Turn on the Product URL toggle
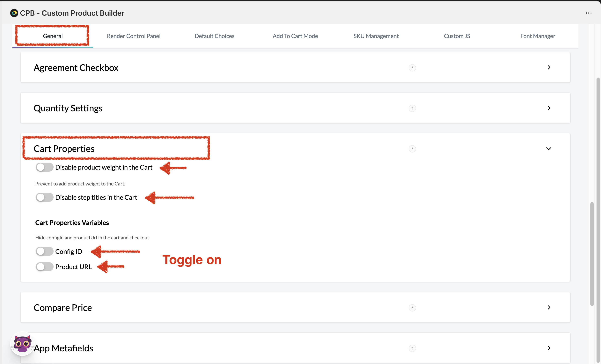This screenshot has height=364, width=601. tap(44, 267)
